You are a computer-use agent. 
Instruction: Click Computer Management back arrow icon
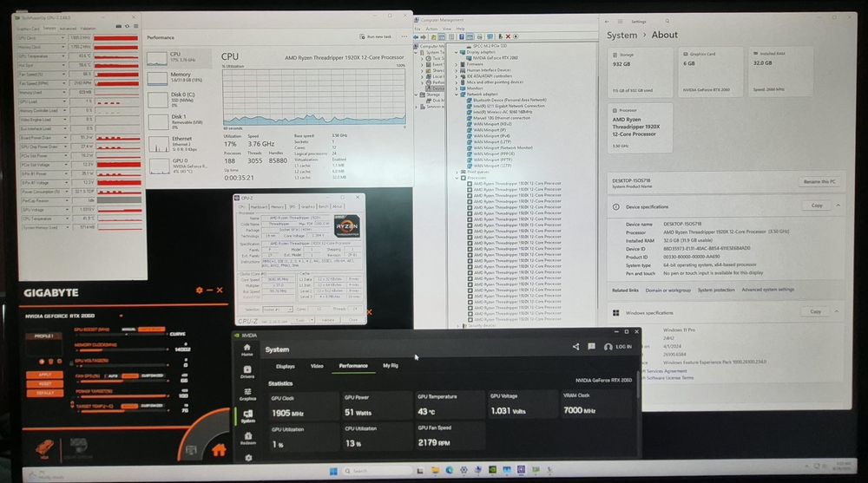(x=416, y=37)
